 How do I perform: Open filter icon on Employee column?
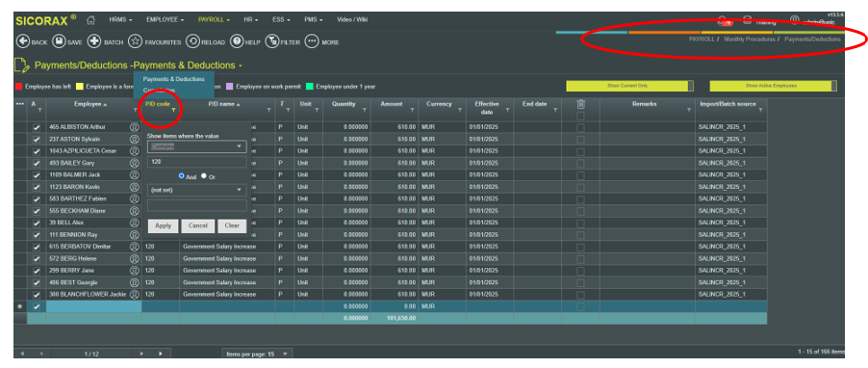(x=135, y=111)
